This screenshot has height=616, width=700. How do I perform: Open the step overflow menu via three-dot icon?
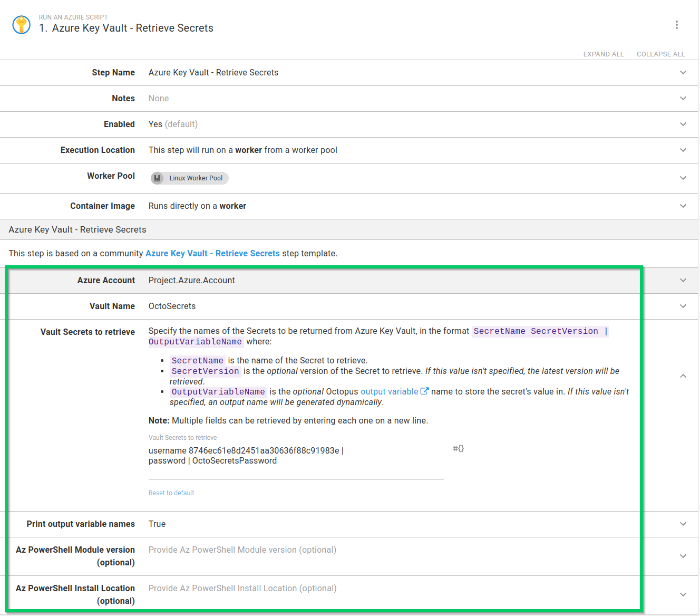(677, 24)
